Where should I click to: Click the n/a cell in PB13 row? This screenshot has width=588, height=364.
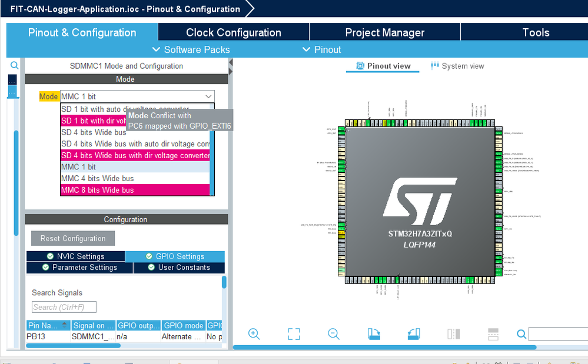click(138, 336)
